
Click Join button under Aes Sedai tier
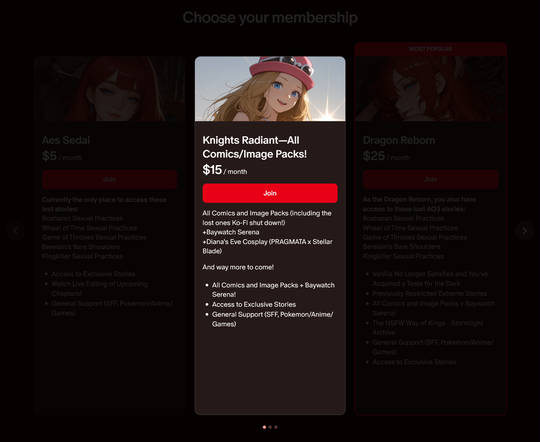click(110, 179)
